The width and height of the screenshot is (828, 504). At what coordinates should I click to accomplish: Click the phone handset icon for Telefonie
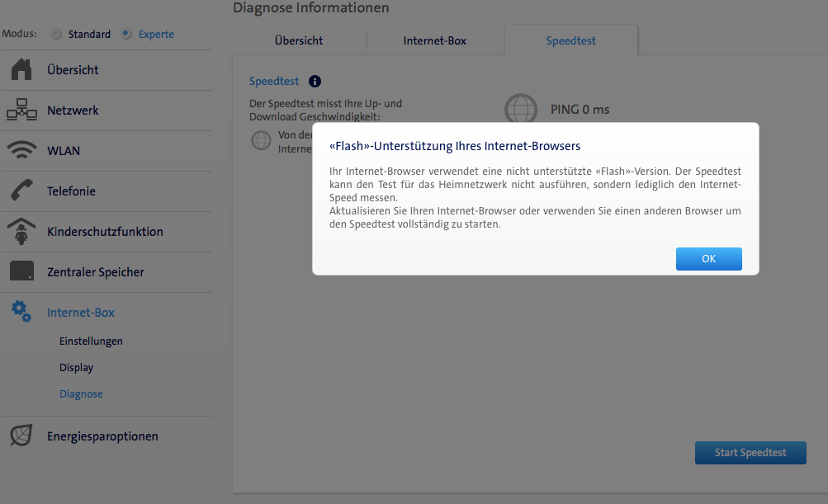(21, 191)
